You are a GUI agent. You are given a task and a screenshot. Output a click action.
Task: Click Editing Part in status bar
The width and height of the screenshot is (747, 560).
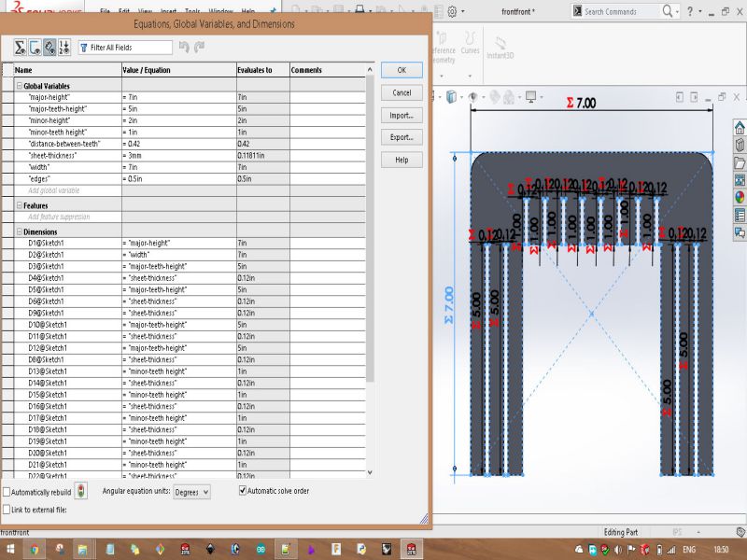[621, 532]
